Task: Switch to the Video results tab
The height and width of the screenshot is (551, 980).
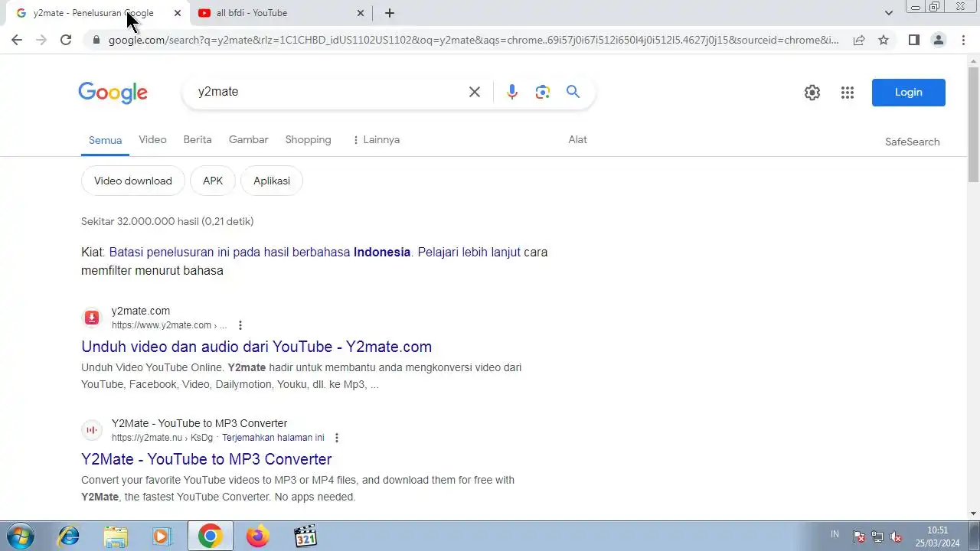Action: pyautogui.click(x=152, y=139)
